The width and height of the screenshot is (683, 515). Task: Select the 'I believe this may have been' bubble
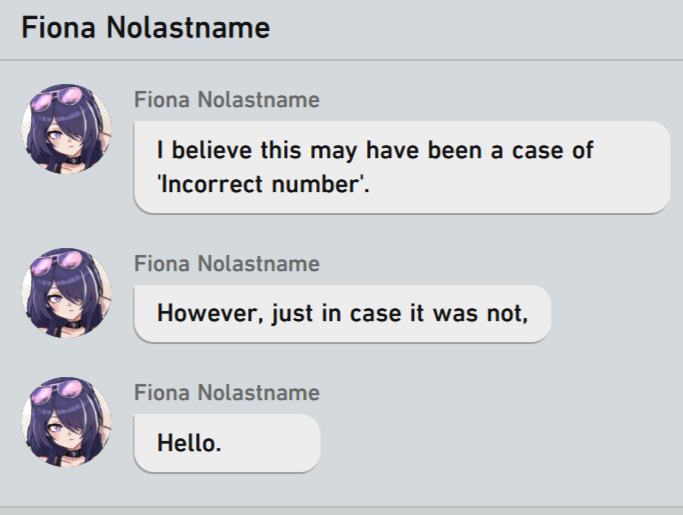click(400, 167)
